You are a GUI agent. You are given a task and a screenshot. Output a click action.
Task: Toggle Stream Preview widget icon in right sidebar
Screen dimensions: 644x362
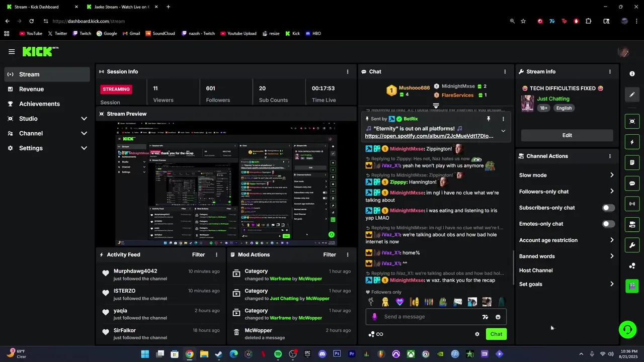(632, 121)
